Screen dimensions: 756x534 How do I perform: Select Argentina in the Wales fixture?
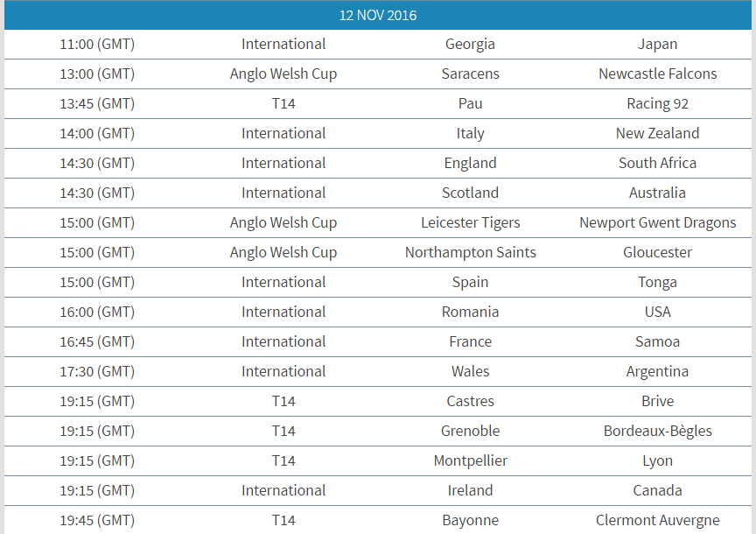pyautogui.click(x=657, y=371)
